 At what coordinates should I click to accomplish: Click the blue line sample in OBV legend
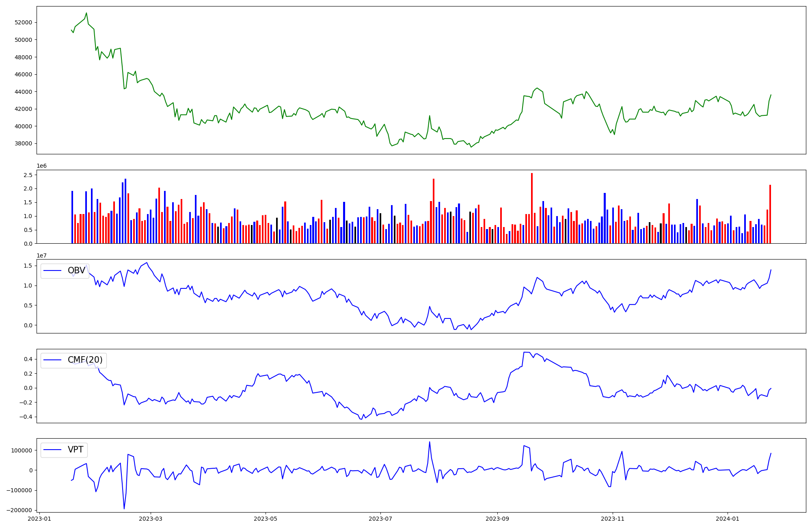[x=52, y=270]
